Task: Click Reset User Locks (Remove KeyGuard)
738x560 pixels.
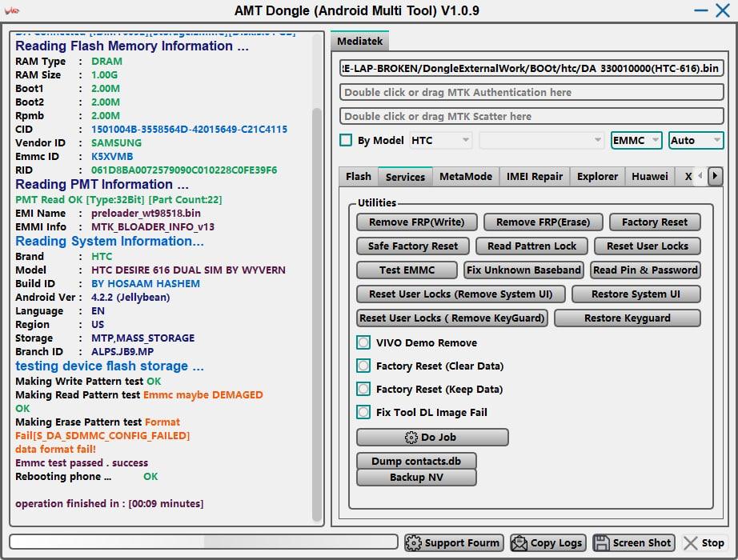Action: click(451, 318)
